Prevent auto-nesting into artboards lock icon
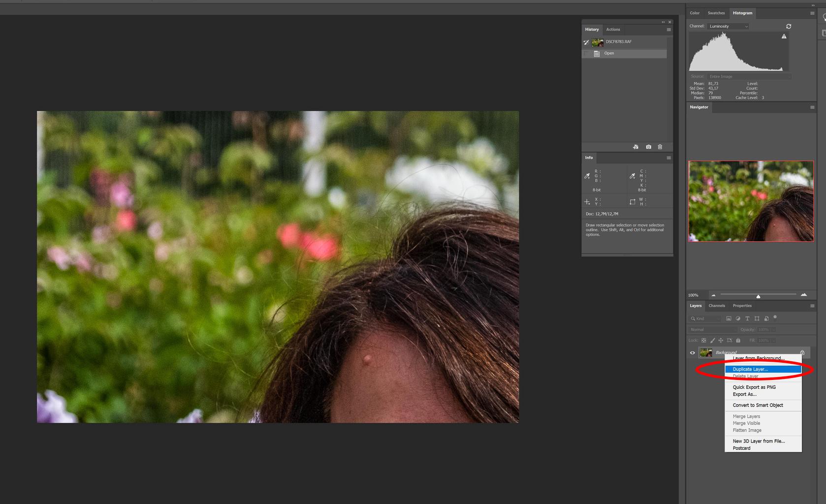This screenshot has width=826, height=504. 730,341
